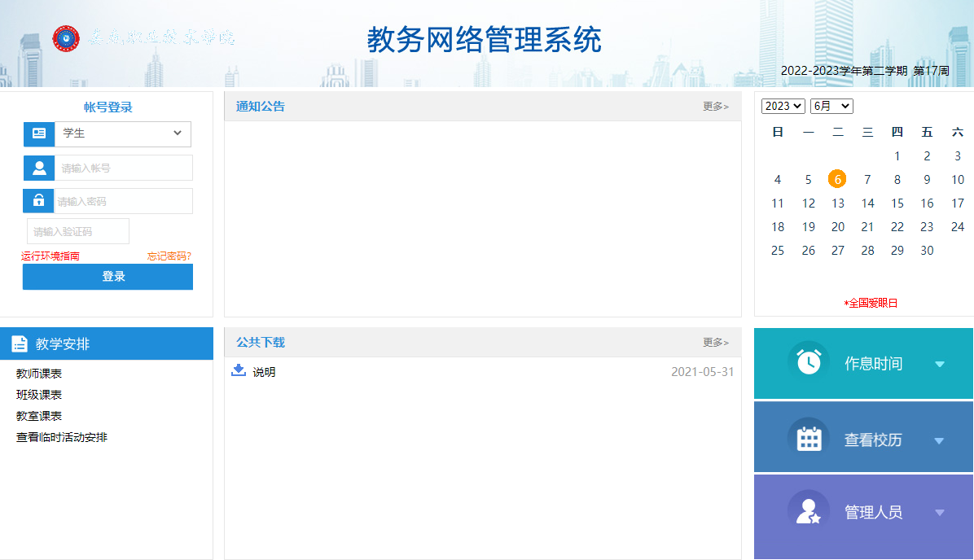Viewport: 974px width, 560px height.
Task: Click the alarm clock icon for 作息时间
Action: [x=808, y=363]
